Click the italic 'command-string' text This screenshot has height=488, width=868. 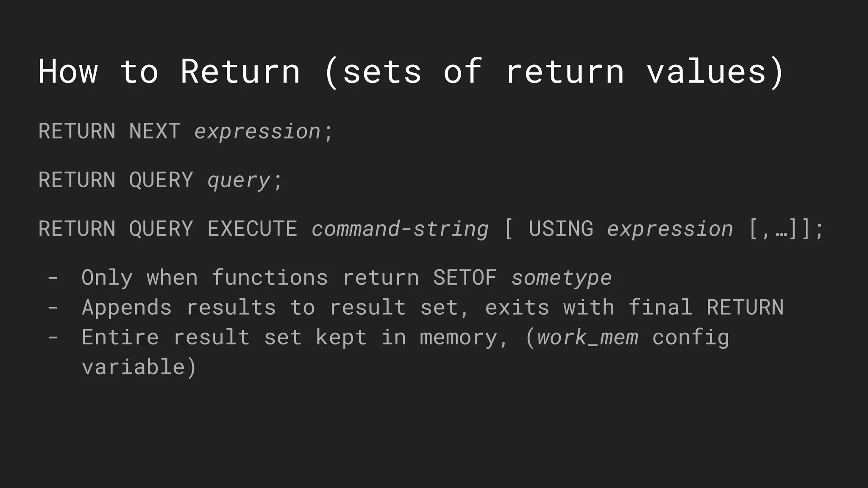[400, 230]
